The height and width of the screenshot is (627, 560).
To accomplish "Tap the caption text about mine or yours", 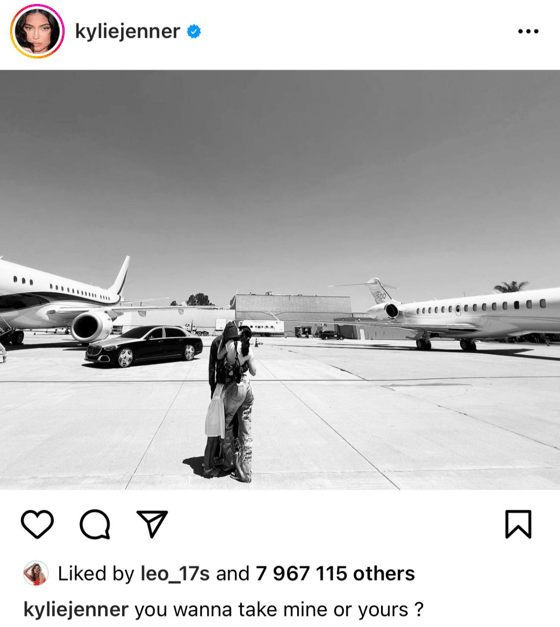I will [279, 610].
